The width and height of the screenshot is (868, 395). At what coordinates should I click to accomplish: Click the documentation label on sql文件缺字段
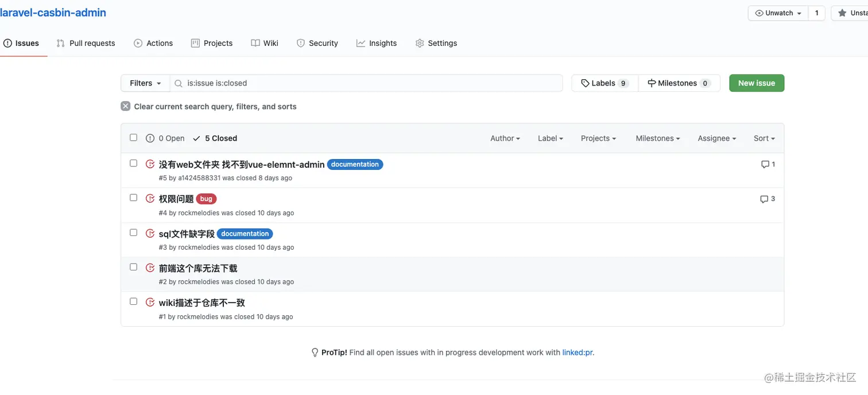coord(245,234)
